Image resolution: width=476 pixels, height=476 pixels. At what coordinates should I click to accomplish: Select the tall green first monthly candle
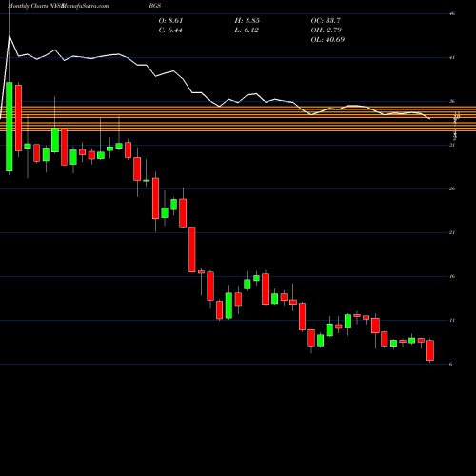(x=10, y=127)
